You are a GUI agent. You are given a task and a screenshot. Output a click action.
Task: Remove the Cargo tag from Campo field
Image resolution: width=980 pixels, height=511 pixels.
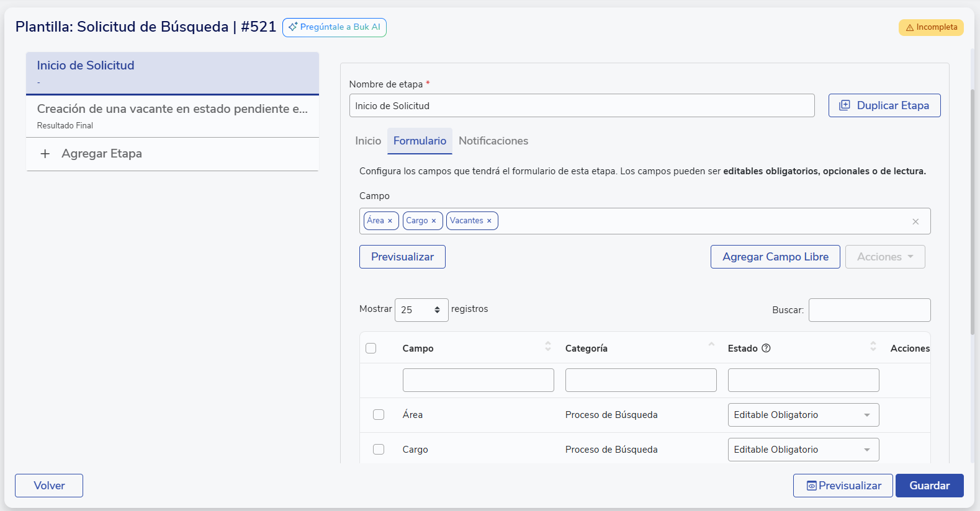pos(433,221)
